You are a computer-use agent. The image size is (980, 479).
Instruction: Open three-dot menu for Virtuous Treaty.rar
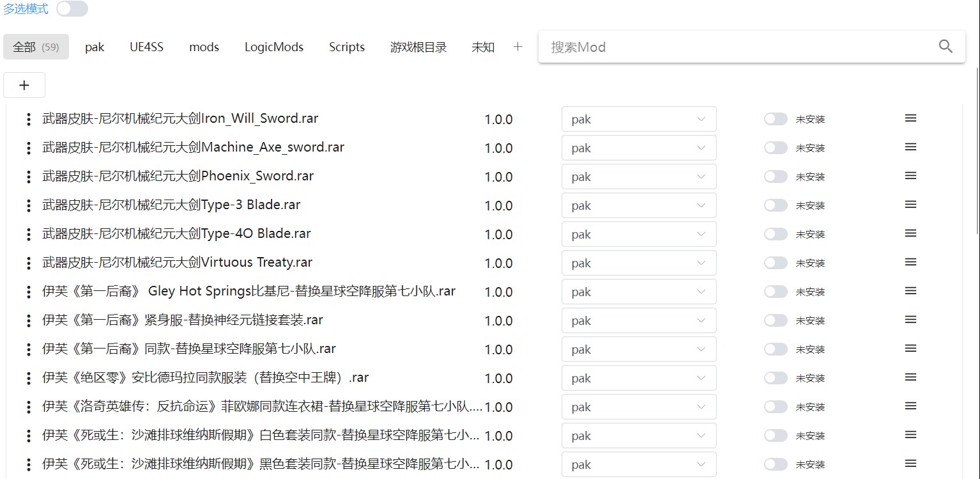click(28, 263)
